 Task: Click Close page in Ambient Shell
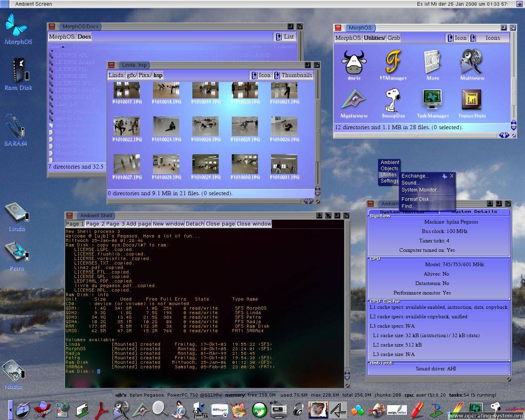point(220,224)
